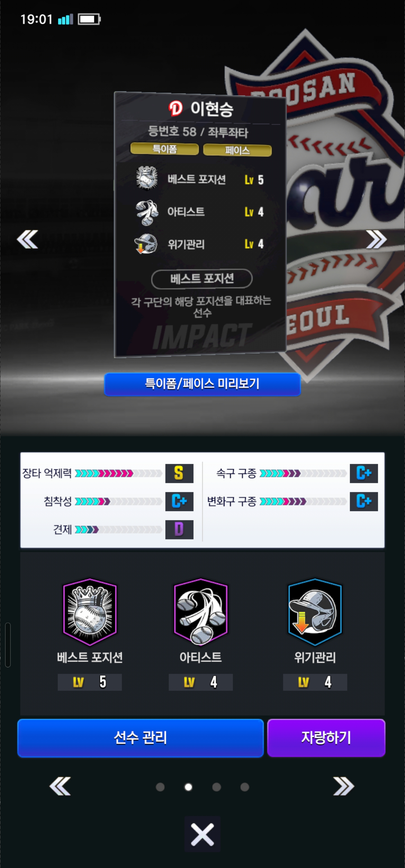Open the 특이폼 tag on the card
Screen dimensions: 405x868
[x=165, y=149]
